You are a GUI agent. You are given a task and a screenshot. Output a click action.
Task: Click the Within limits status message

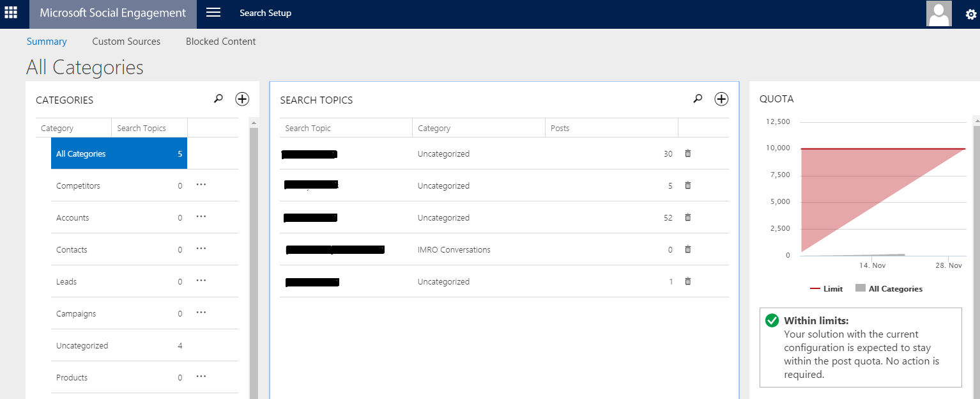(x=861, y=347)
